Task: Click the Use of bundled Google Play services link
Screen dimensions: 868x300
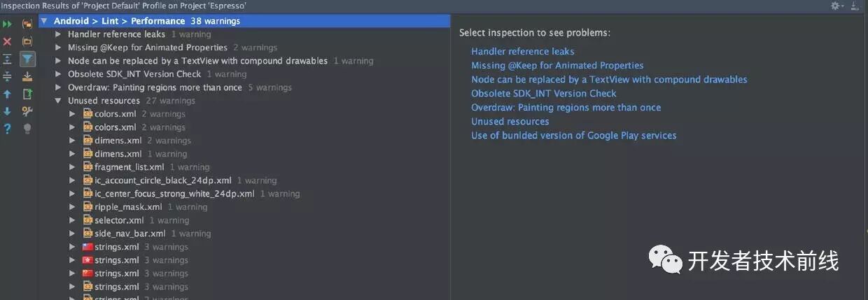Action: coord(573,136)
